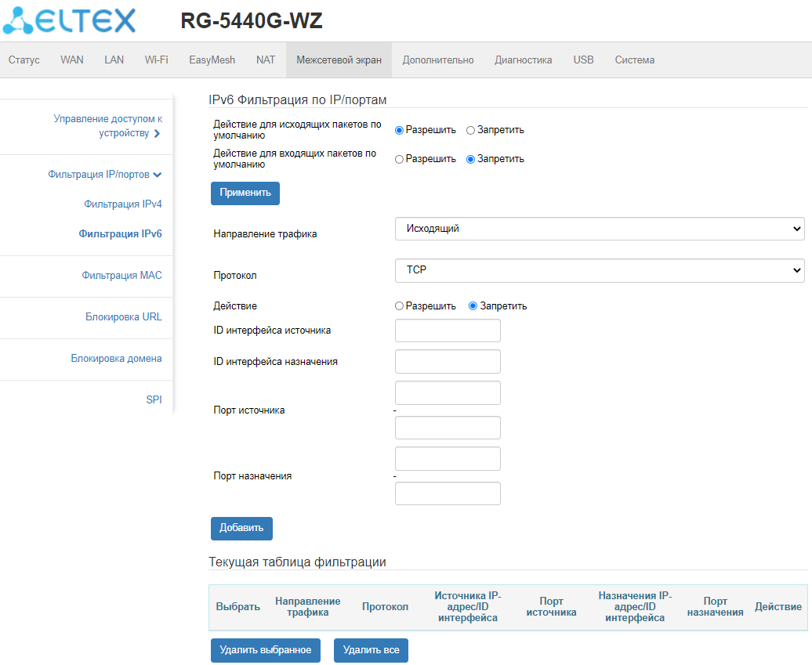
Task: Click the destination interface ID field
Action: point(448,362)
